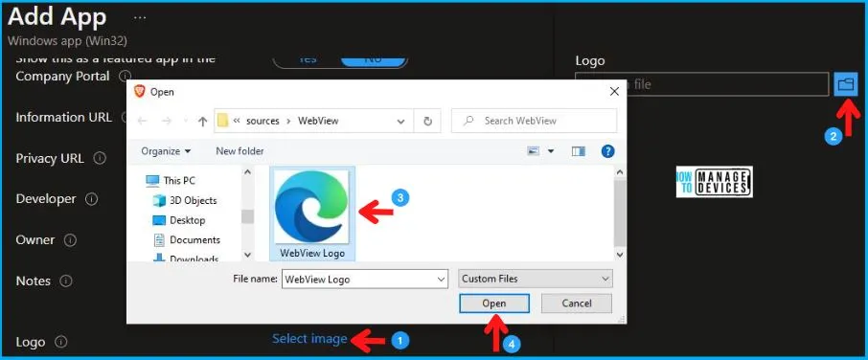
Task: Open the view options dropdown arrow
Action: [x=550, y=151]
